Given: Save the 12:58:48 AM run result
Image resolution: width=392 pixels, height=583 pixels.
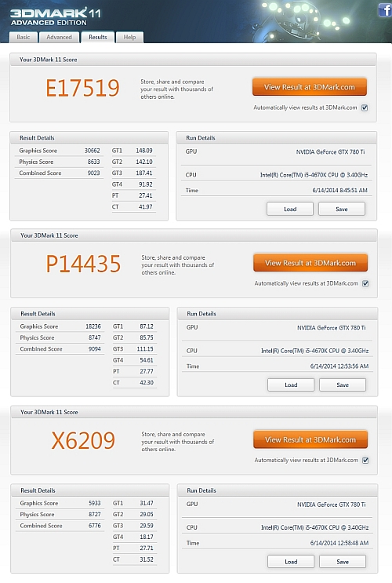Looking at the screenshot, I should click(343, 562).
